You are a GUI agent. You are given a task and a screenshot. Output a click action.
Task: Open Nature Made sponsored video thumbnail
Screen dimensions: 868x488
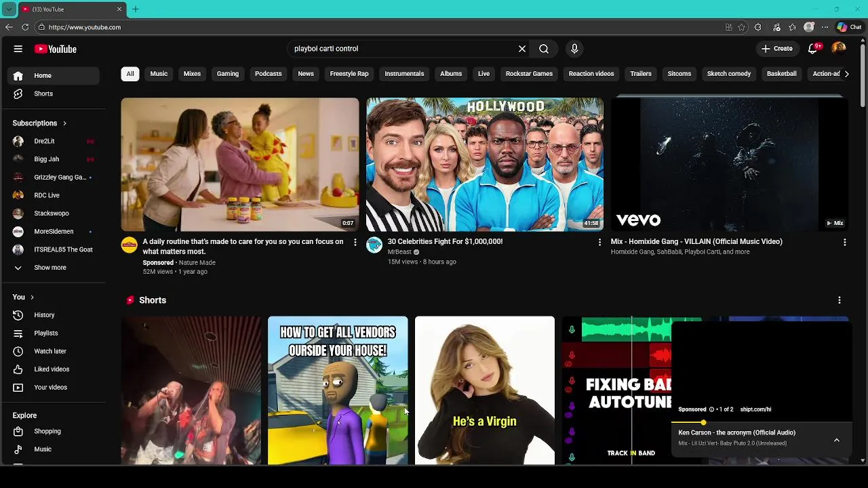(x=240, y=165)
